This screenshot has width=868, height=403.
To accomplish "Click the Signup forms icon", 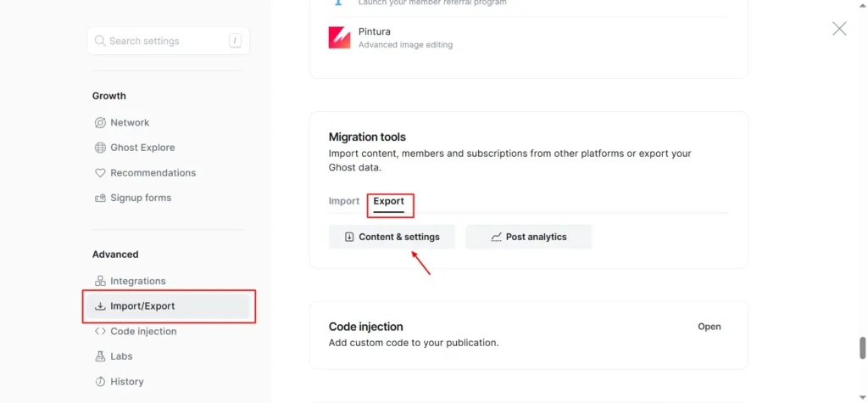I will coord(101,198).
